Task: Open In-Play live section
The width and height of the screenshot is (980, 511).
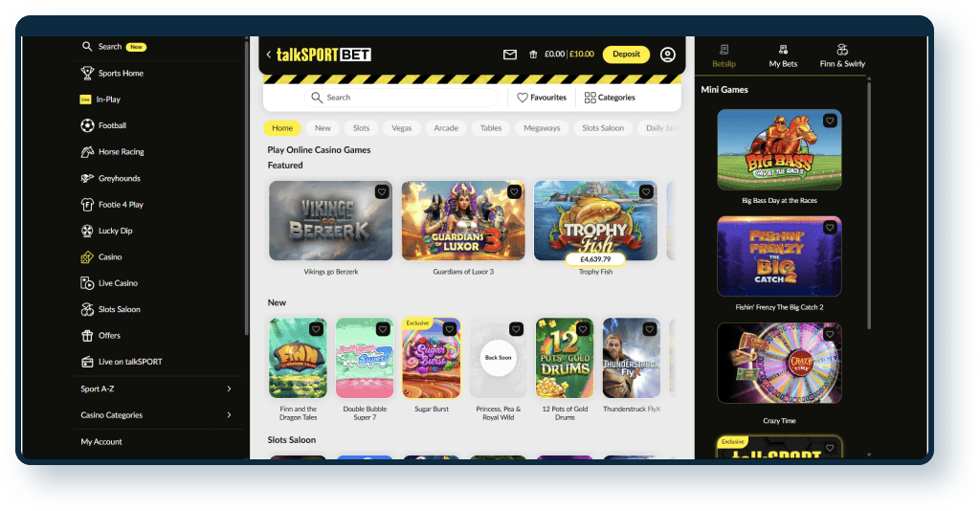Action: coord(100,100)
